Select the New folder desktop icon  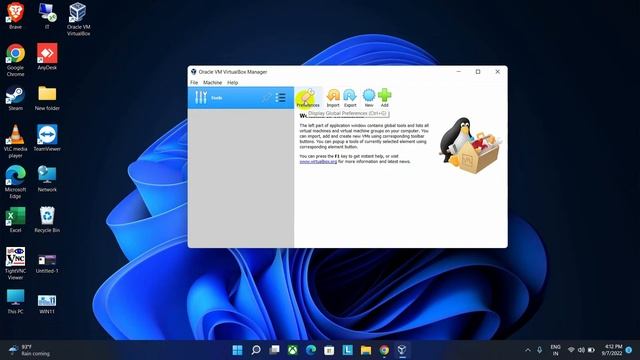[47, 98]
